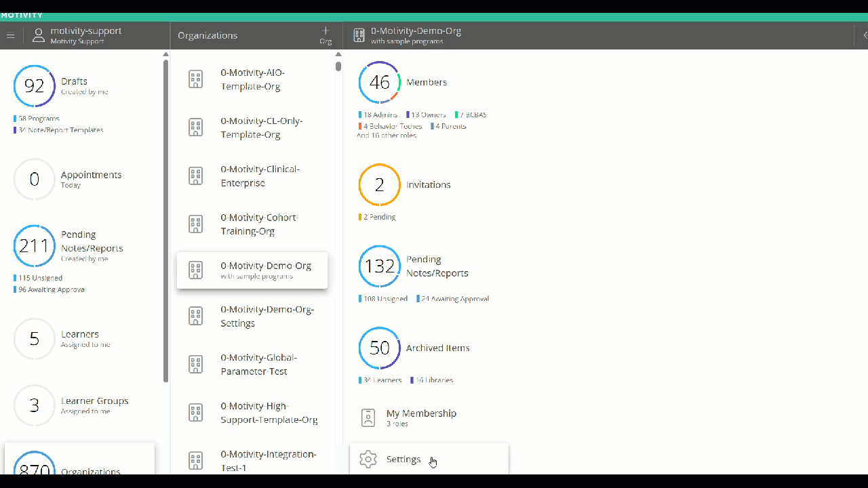Screen dimensions: 868x488
Task: Click '108 Unsigned' in org panel
Action: point(383,299)
